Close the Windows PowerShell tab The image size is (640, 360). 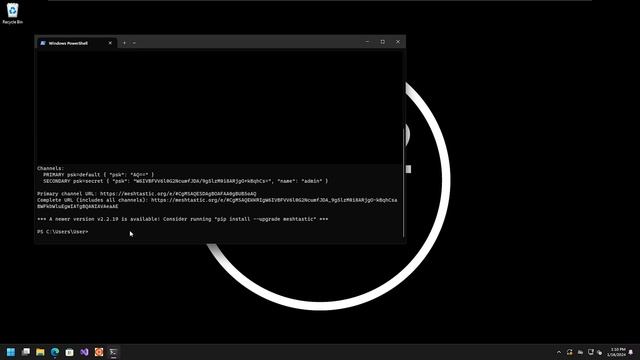pos(110,43)
